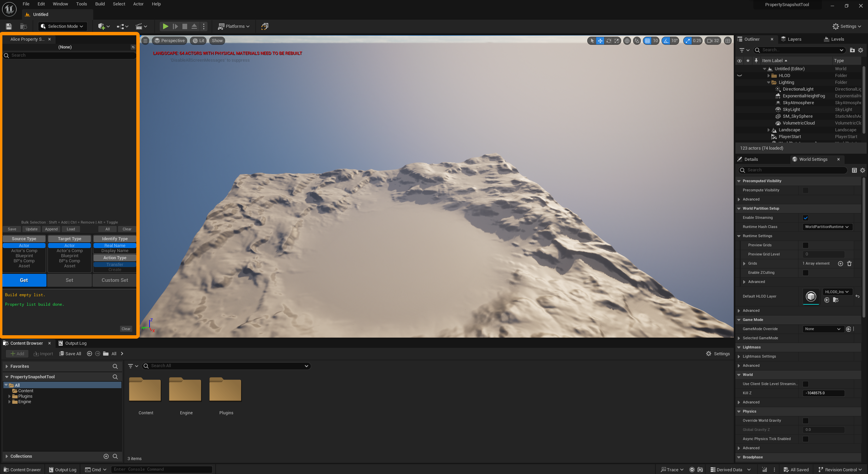Open the Platforms menu in the toolbar
Image resolution: width=868 pixels, height=474 pixels.
(233, 26)
